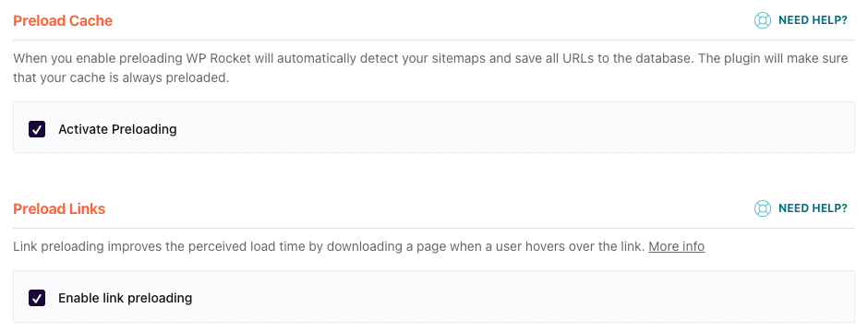
Task: Toggle the Enable link preloading checkbox
Action: click(x=37, y=298)
